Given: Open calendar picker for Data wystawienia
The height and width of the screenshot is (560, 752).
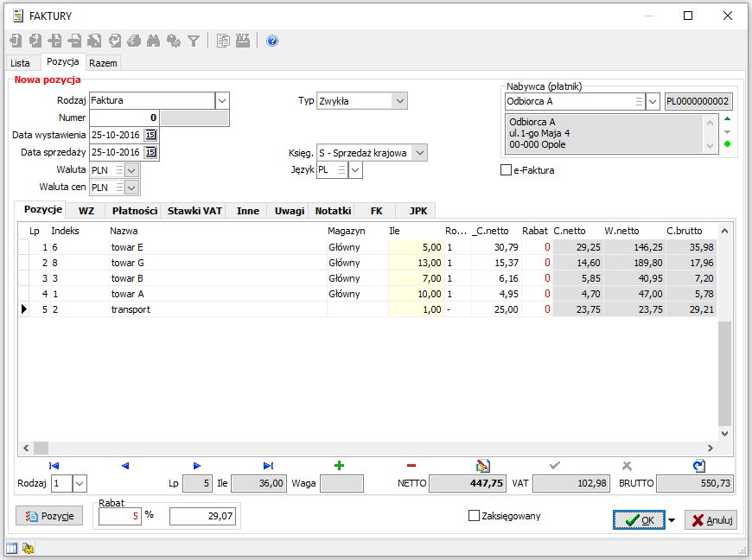Looking at the screenshot, I should point(150,135).
